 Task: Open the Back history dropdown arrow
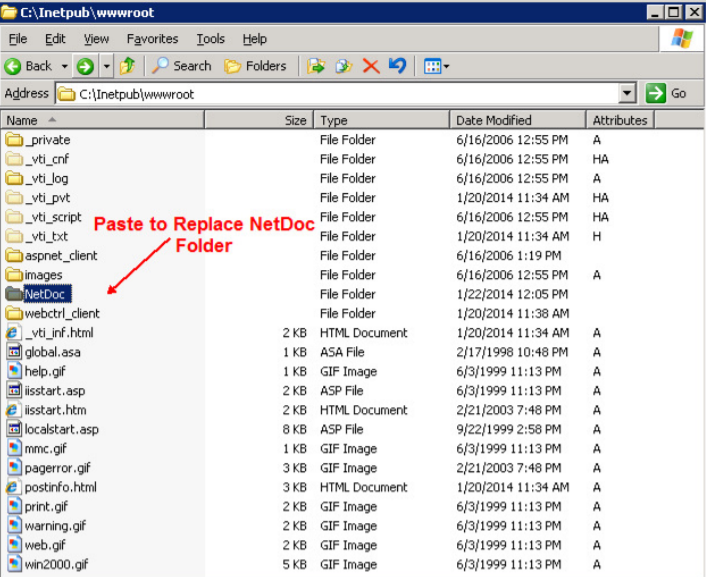click(x=64, y=66)
